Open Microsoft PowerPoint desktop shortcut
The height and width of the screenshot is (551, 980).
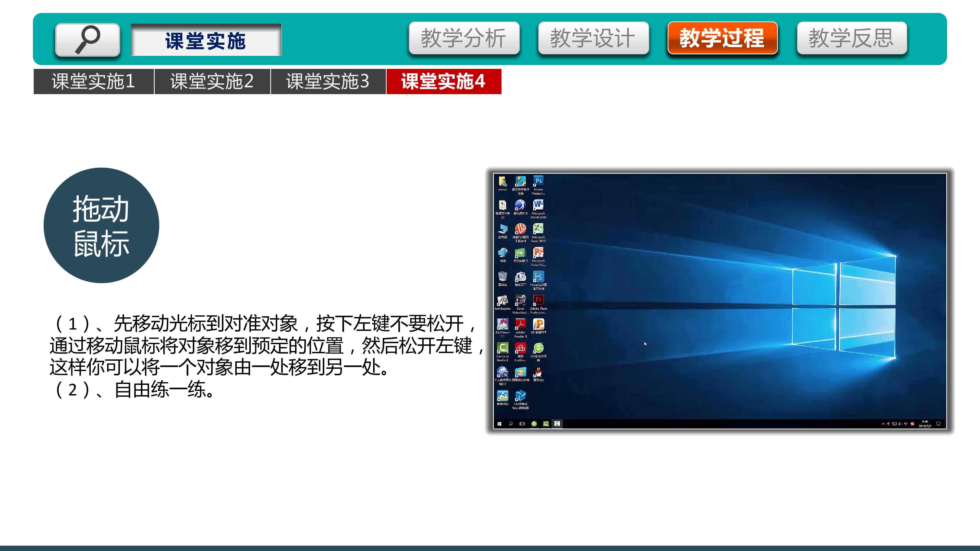538,253
